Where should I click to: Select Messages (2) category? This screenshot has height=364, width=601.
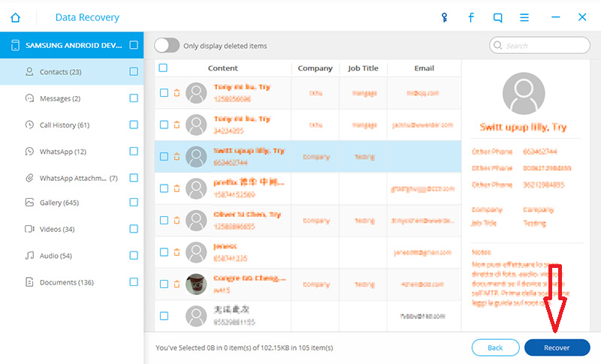(x=71, y=98)
